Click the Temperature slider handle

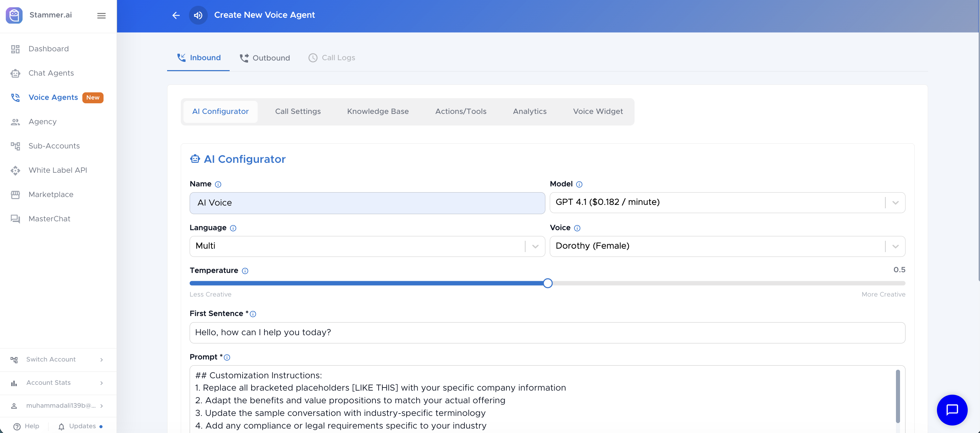coord(547,284)
